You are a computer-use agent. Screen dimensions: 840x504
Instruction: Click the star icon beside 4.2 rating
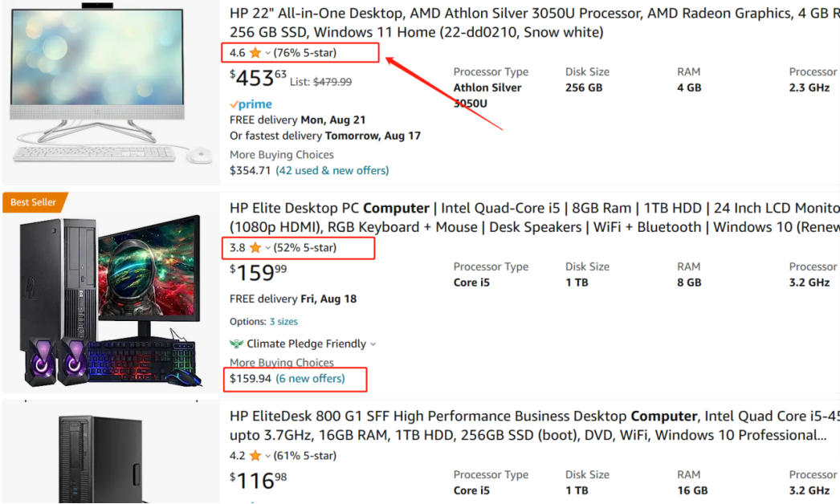255,455
